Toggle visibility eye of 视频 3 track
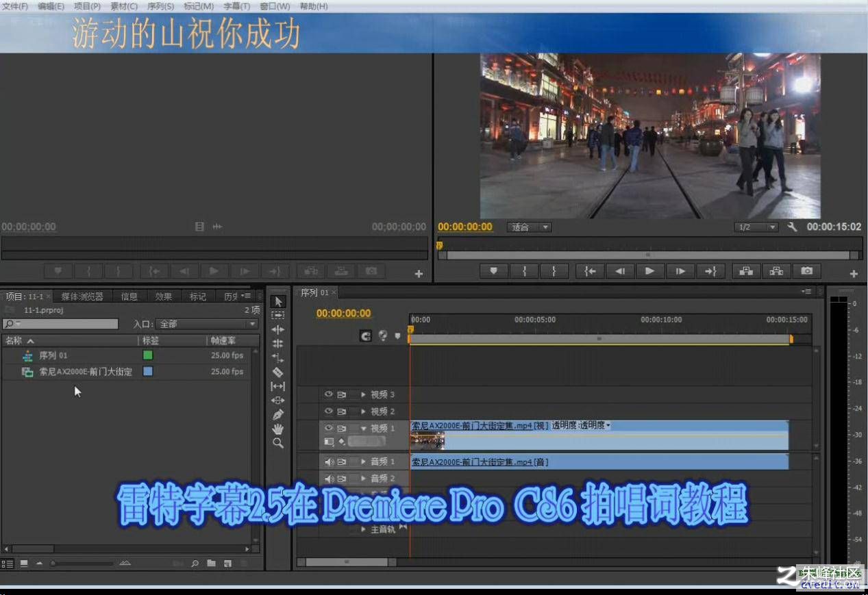Image resolution: width=868 pixels, height=595 pixels. pyautogui.click(x=328, y=394)
